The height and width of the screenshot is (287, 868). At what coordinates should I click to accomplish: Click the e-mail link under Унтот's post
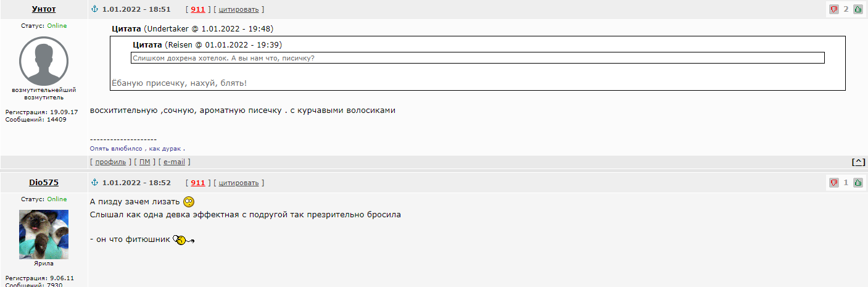tap(174, 162)
